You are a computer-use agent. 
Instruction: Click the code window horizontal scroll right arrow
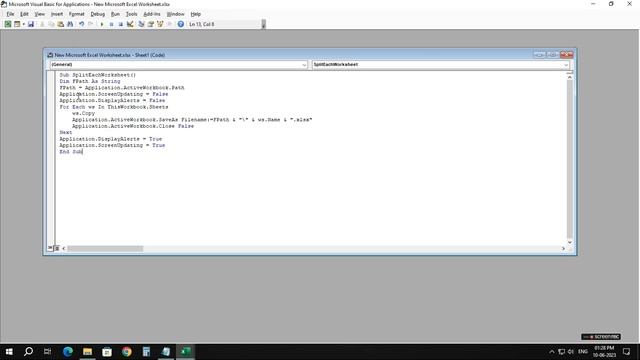pos(563,248)
